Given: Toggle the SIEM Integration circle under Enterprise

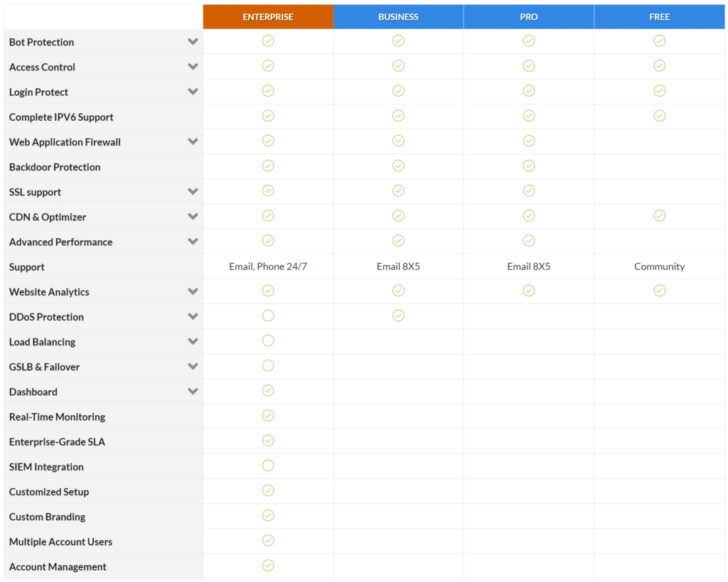Looking at the screenshot, I should pyautogui.click(x=268, y=465).
